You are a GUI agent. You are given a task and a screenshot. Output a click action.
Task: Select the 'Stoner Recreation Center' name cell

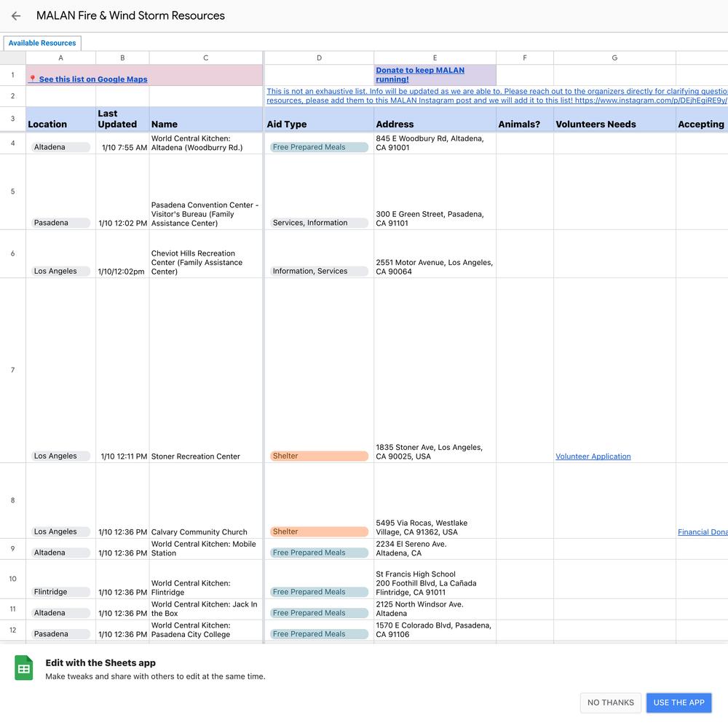206,370
